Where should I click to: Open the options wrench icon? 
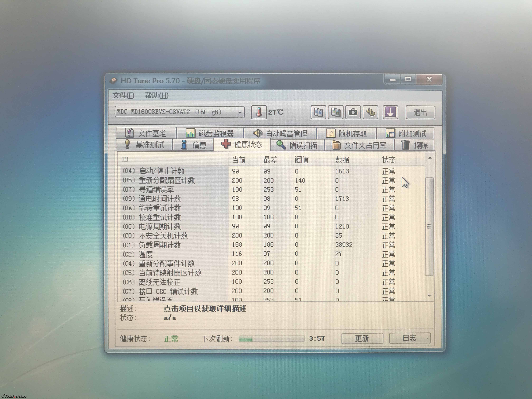tap(370, 112)
